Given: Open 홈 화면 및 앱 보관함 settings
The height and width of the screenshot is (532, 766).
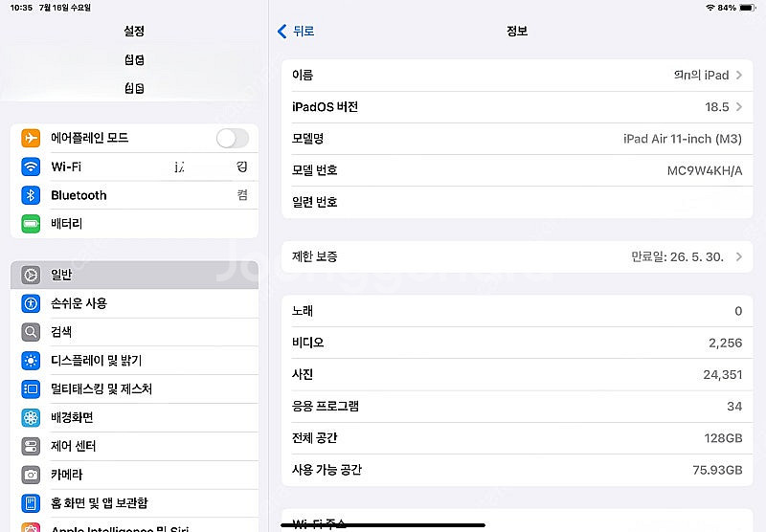Looking at the screenshot, I should [x=134, y=503].
